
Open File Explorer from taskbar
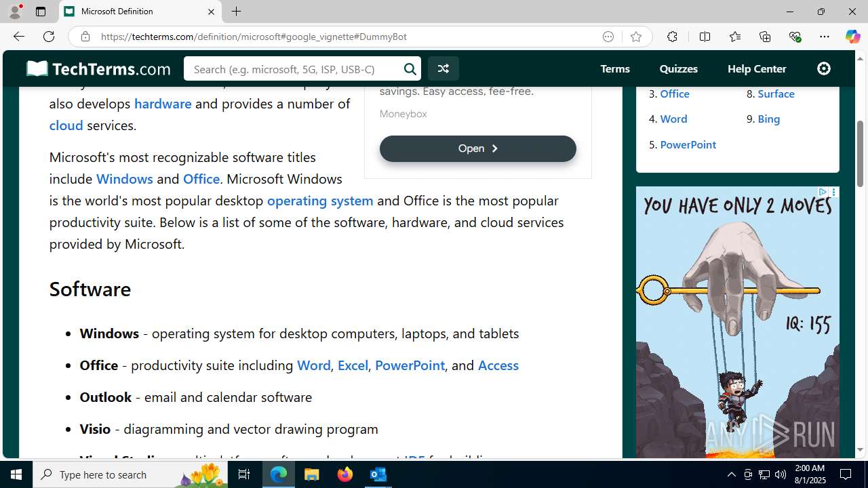tap(312, 474)
